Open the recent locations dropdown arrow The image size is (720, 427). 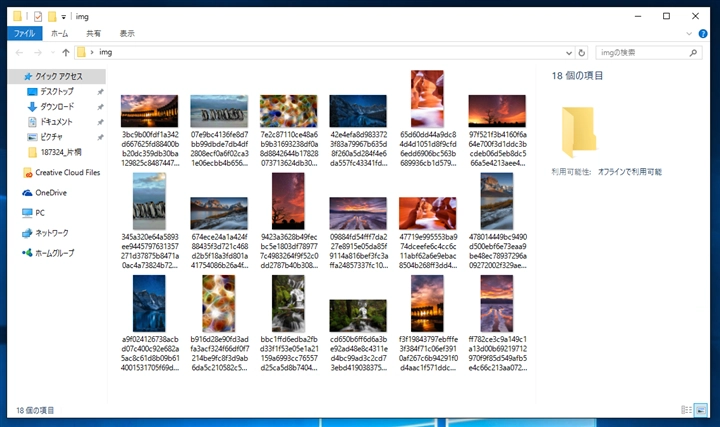pos(52,53)
